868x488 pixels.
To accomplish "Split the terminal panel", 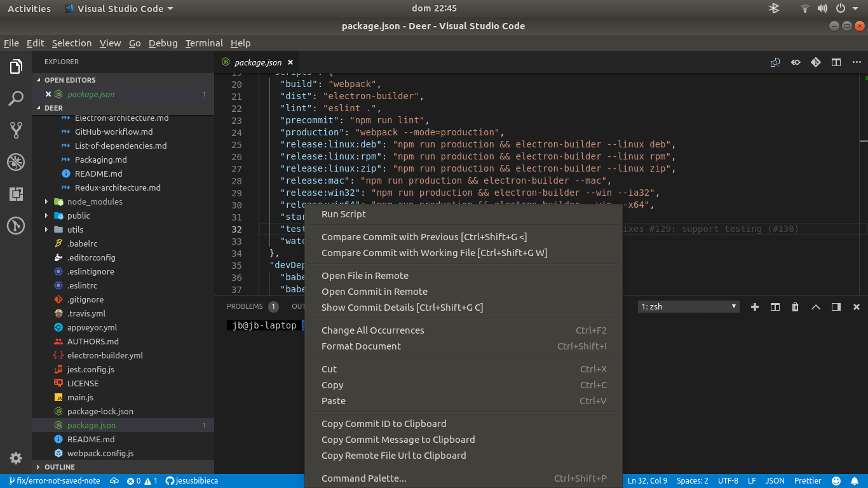I will 775,307.
